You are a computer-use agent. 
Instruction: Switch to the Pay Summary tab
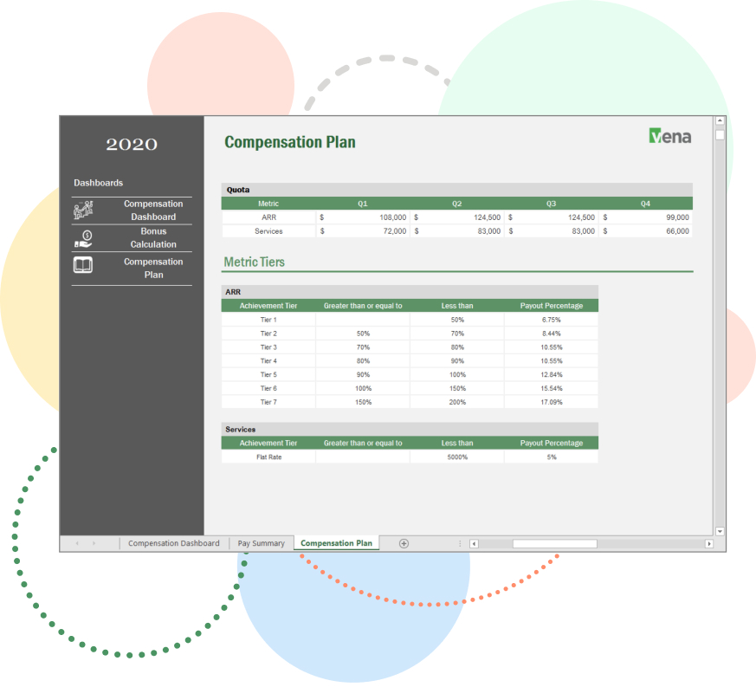(262, 542)
